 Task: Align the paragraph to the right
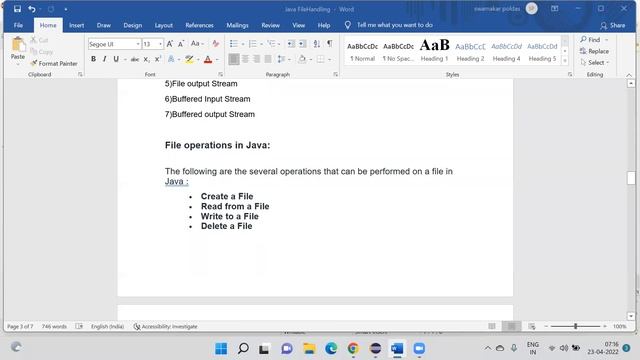(x=257, y=59)
